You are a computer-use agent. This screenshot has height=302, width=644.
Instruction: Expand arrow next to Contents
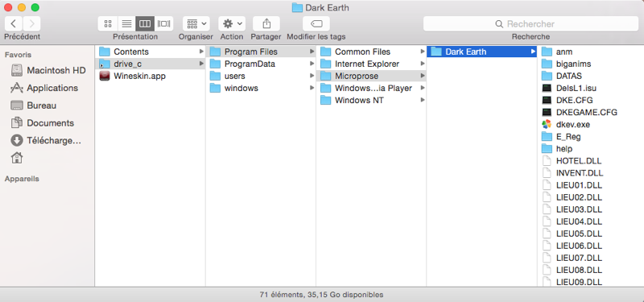tap(201, 52)
